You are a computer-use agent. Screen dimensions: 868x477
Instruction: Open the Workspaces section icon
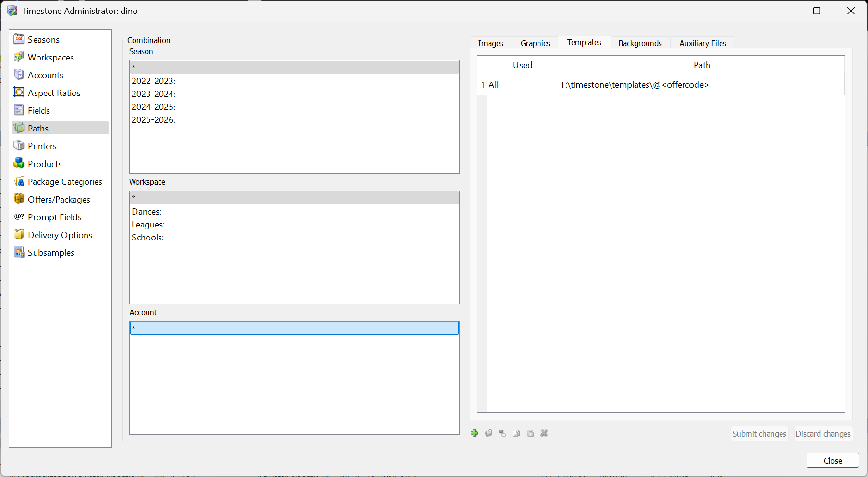pyautogui.click(x=19, y=57)
